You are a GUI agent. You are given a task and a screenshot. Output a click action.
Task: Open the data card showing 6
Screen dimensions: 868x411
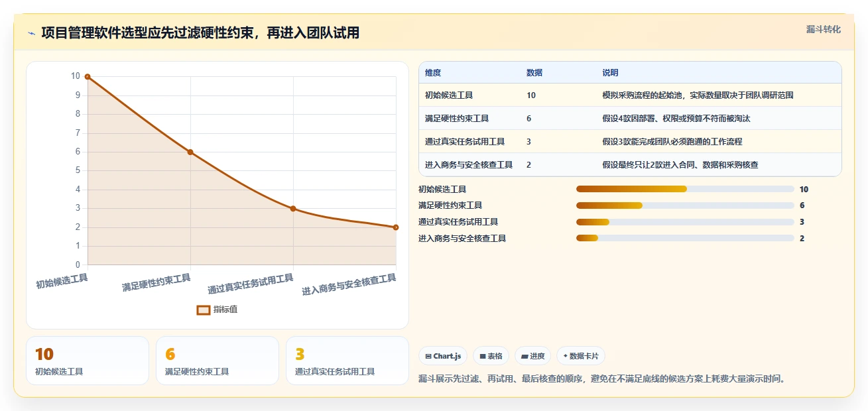pyautogui.click(x=217, y=361)
